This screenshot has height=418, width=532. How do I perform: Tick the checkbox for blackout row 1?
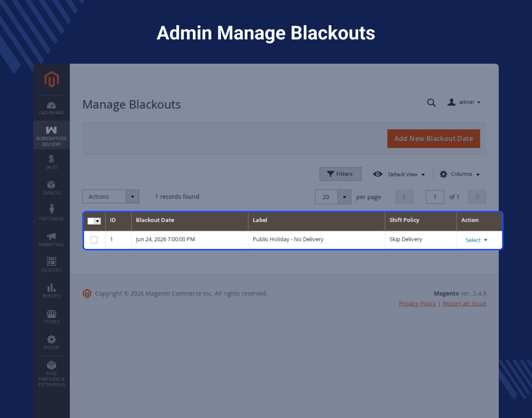[94, 240]
